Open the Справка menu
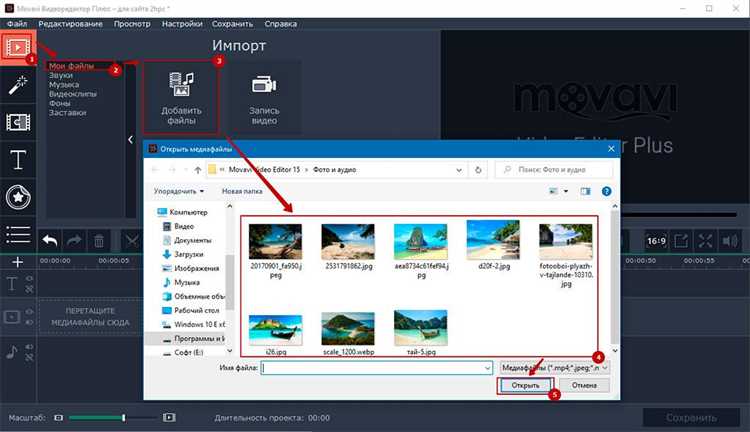 click(x=280, y=24)
